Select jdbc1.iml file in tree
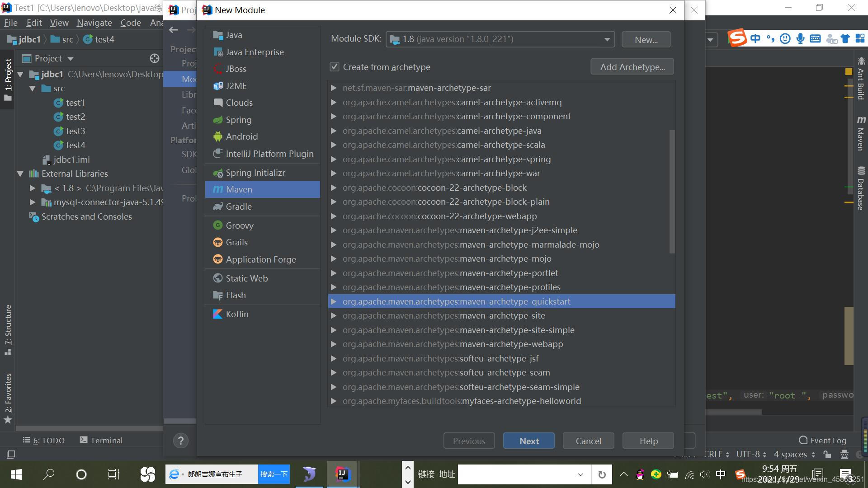The image size is (868, 488). pyautogui.click(x=66, y=160)
